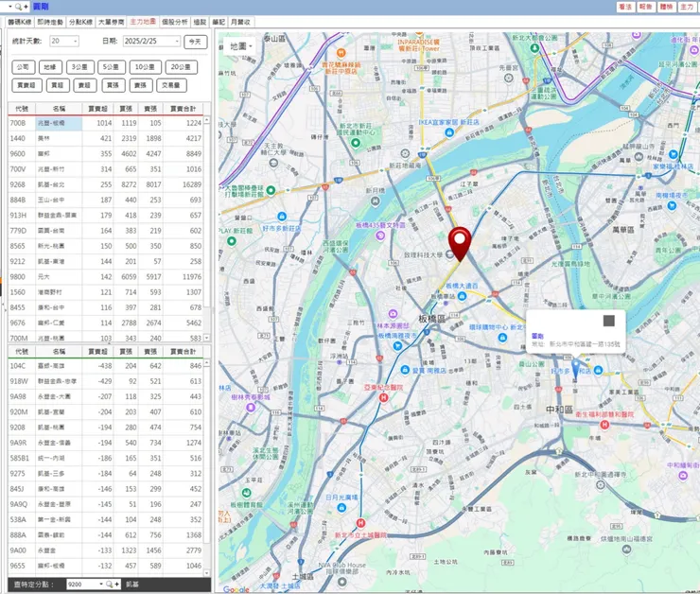Viewport: 700px width, 594px height.
Task: Click the 今天 button
Action: (x=196, y=42)
